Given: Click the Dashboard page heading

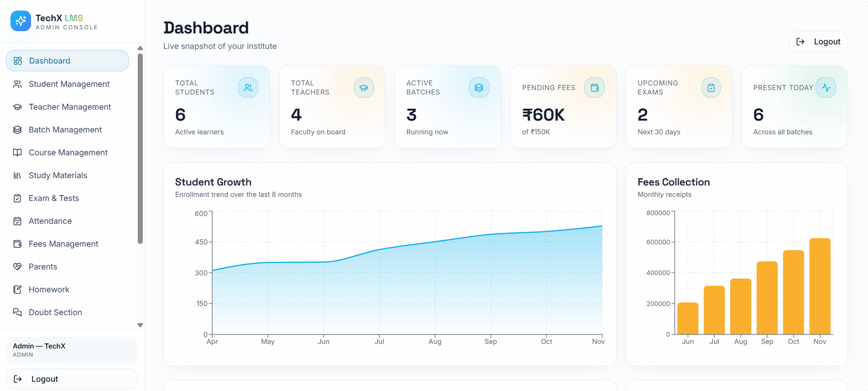Looking at the screenshot, I should pyautogui.click(x=206, y=28).
